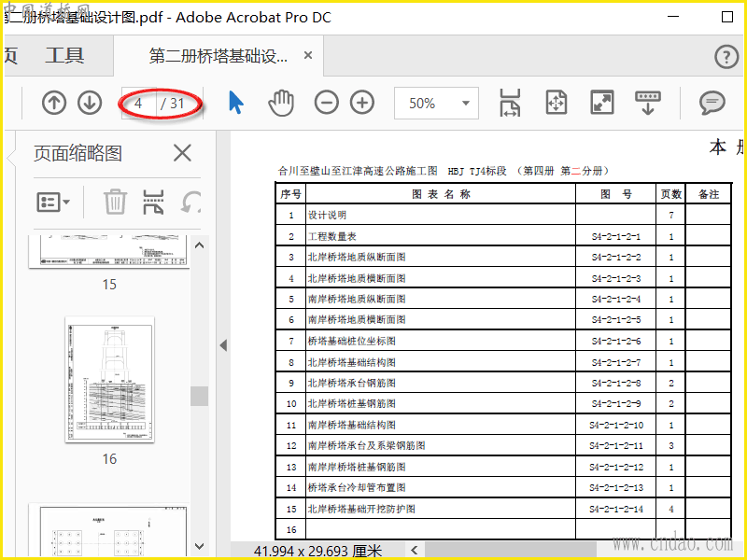Close the 页面缩略图 panel
This screenshot has height=560, width=747.
[x=182, y=153]
